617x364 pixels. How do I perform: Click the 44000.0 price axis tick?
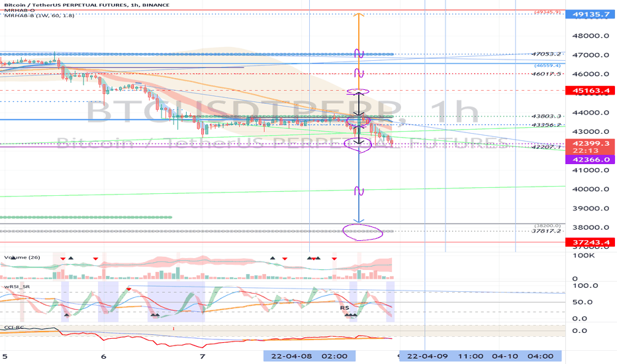(x=591, y=113)
